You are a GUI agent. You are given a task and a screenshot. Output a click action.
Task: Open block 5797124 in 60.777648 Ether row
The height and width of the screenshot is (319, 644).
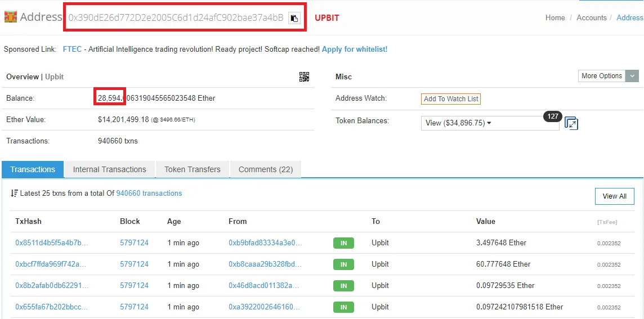coord(135,264)
